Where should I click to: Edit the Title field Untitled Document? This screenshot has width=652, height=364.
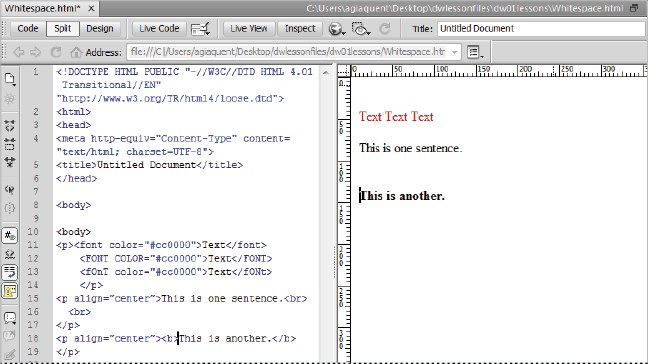pos(541,29)
